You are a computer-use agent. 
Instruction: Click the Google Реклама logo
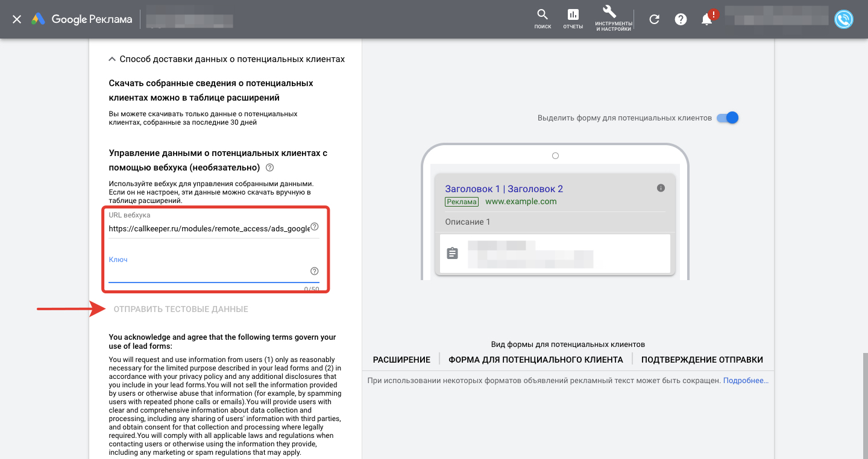pyautogui.click(x=82, y=19)
